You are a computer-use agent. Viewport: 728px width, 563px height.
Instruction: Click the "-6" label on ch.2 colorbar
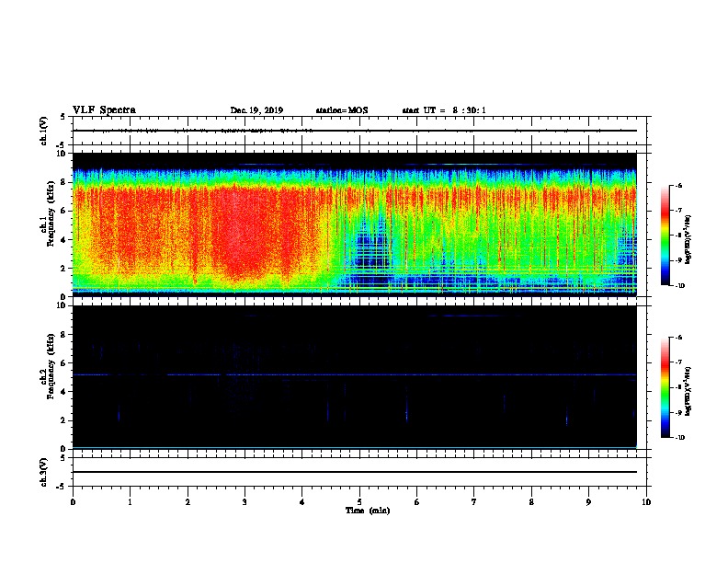(678, 338)
